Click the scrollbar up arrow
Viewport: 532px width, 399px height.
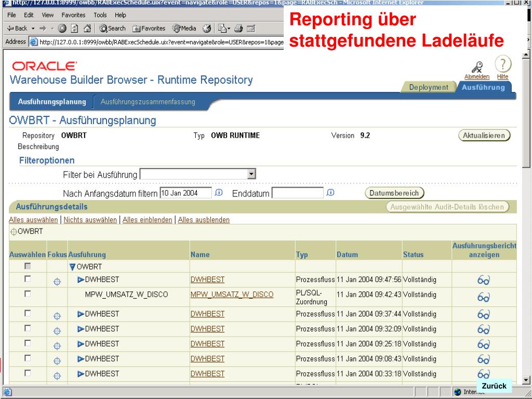click(526, 54)
